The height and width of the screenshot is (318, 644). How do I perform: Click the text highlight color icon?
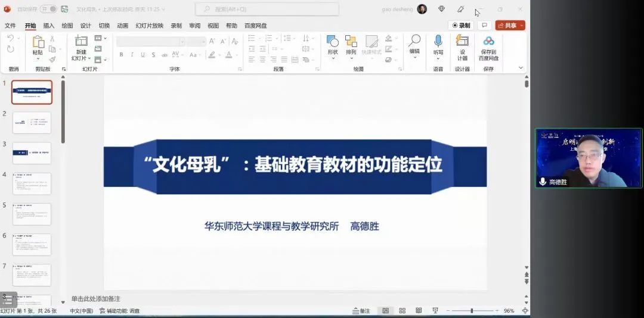tap(212, 55)
